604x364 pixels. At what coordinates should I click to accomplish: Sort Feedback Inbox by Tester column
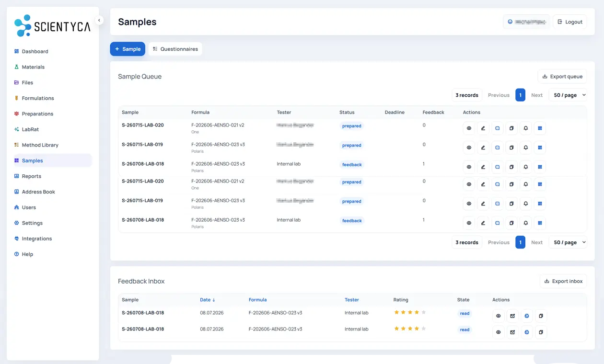[x=352, y=300]
